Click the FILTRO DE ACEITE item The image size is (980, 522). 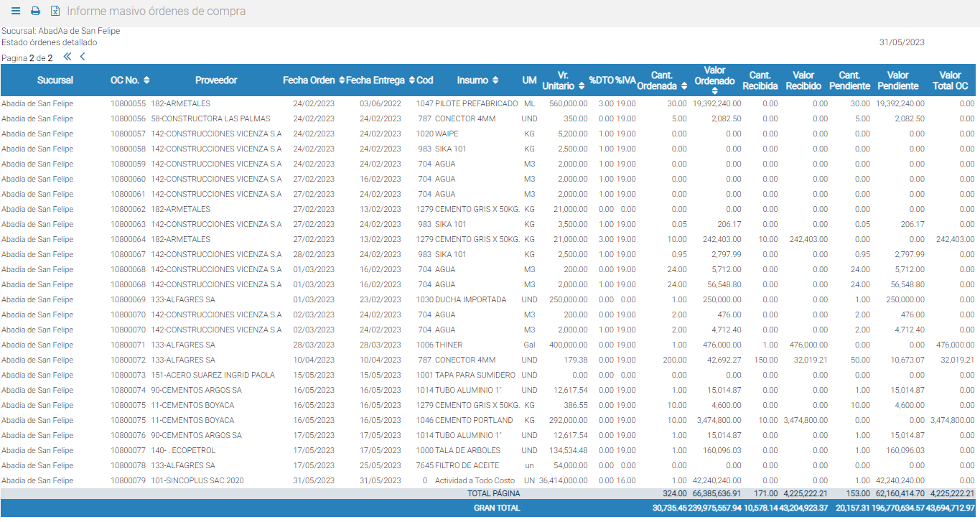point(468,465)
